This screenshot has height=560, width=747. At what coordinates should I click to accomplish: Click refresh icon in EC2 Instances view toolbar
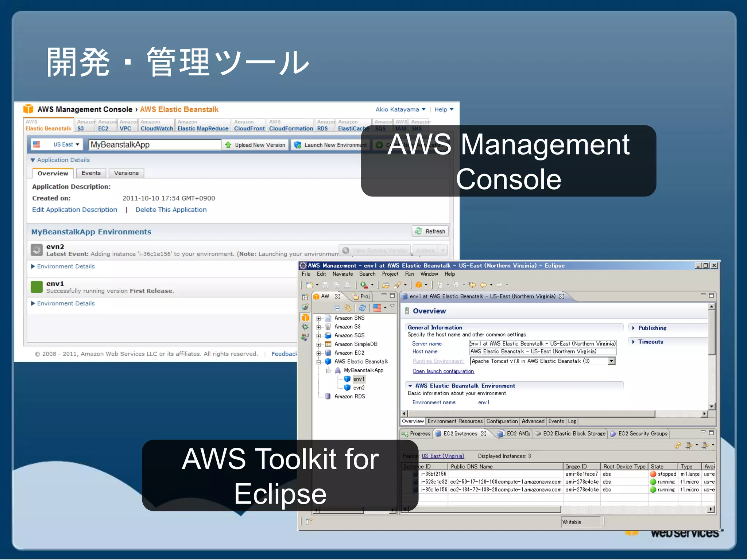click(x=678, y=445)
